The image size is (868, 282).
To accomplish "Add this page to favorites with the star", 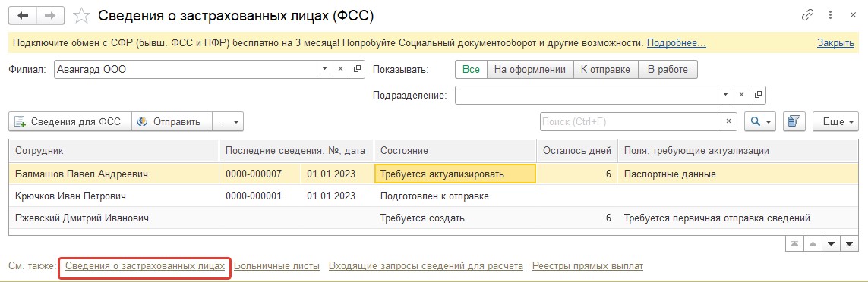I will 81,15.
